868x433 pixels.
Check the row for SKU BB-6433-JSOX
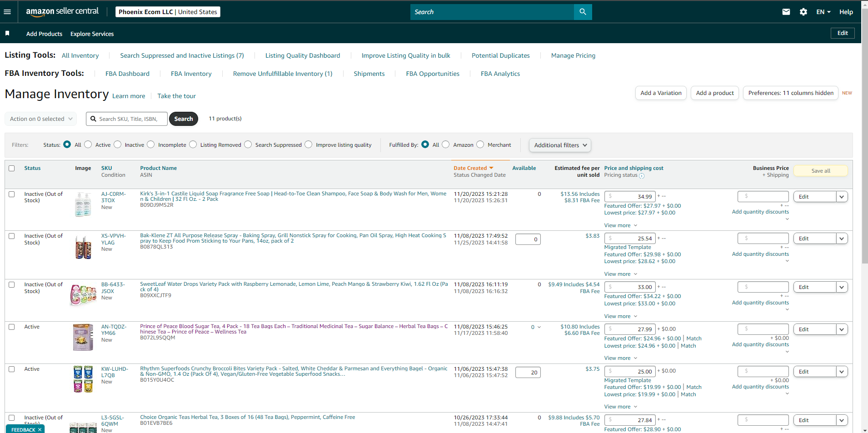(12, 284)
